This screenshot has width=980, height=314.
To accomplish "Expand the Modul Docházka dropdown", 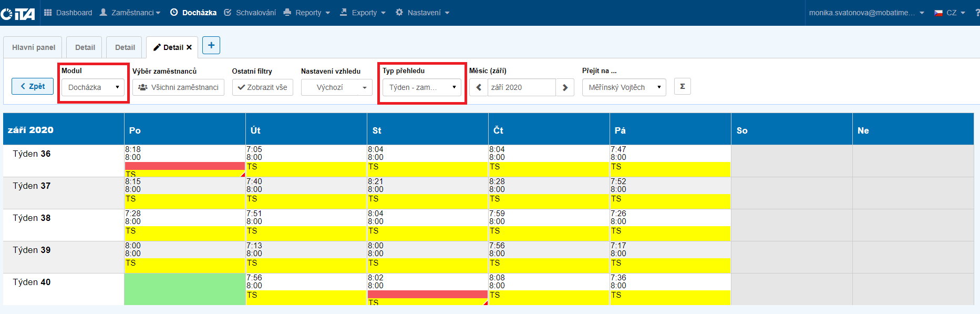I will 93,87.
